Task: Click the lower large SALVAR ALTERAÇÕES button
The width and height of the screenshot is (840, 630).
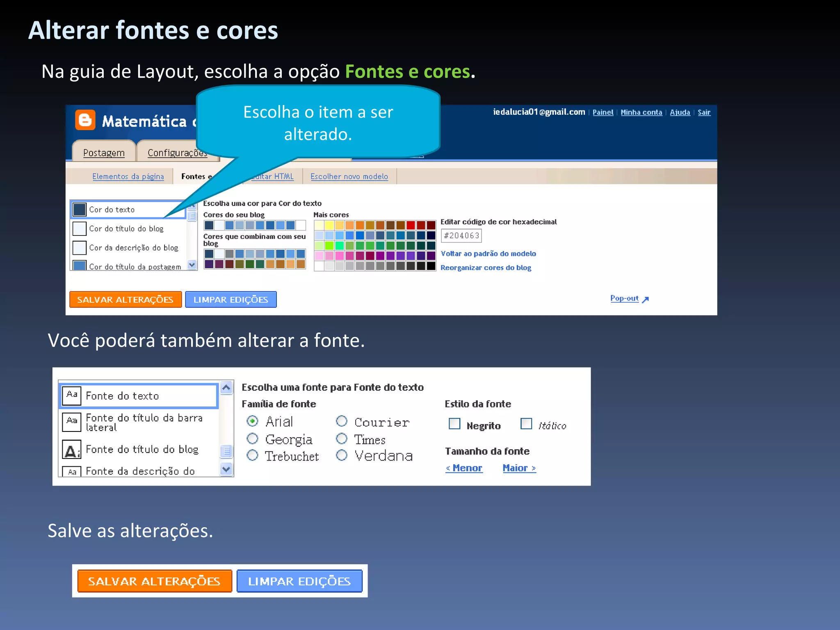Action: point(155,581)
